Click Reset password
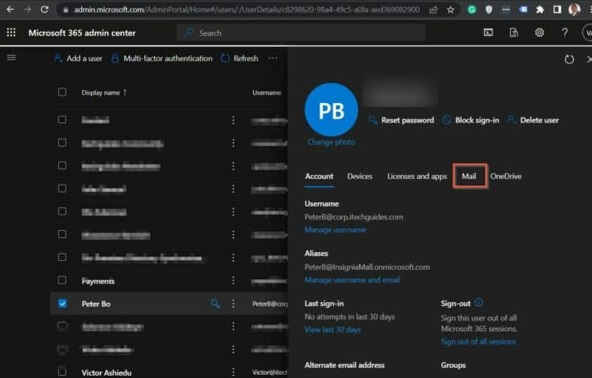The width and height of the screenshot is (592, 378). click(x=401, y=120)
